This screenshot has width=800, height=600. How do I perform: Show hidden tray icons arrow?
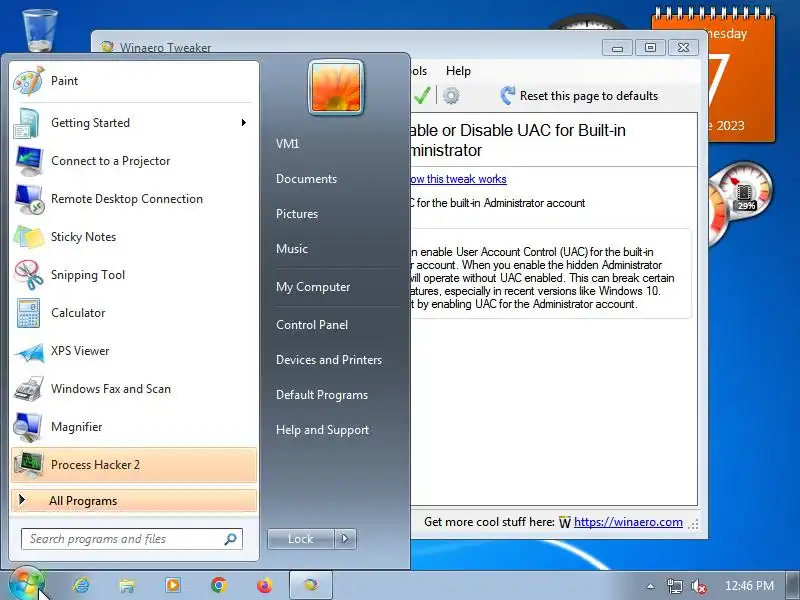pos(651,586)
